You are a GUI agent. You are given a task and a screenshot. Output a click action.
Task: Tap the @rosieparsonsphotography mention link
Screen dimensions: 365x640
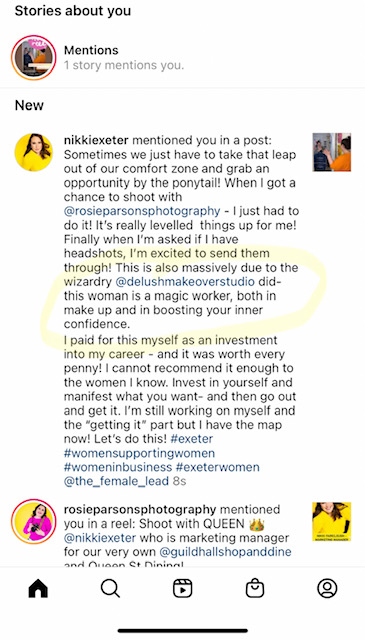pyautogui.click(x=142, y=211)
